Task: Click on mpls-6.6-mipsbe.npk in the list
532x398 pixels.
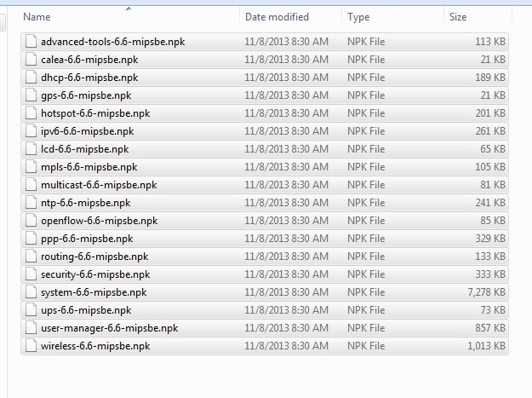Action: 89,167
